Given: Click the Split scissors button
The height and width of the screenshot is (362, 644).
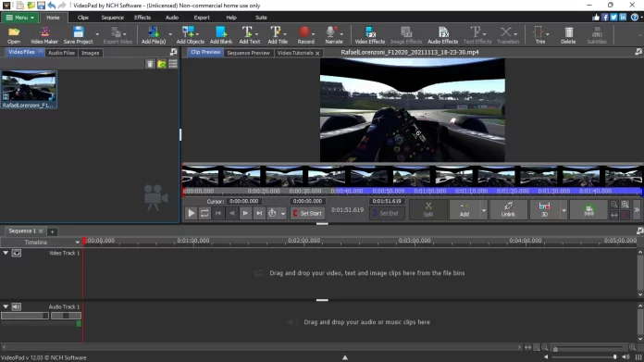Looking at the screenshot, I should click(428, 209).
